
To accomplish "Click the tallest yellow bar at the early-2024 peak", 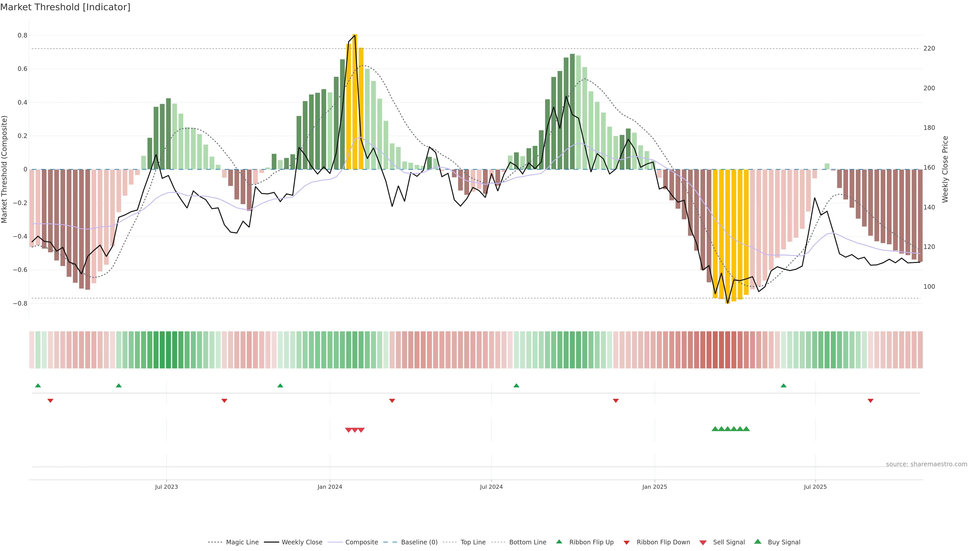I will click(354, 102).
